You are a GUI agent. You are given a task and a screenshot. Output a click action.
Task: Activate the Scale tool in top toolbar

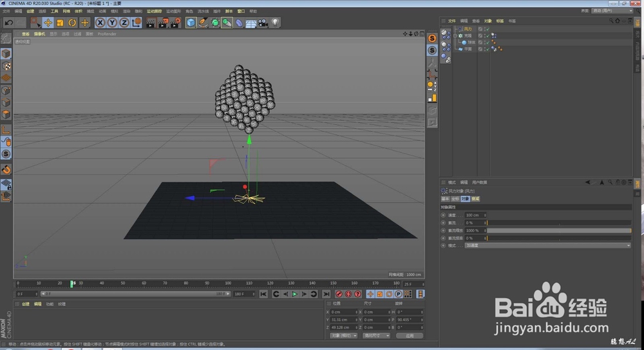(61, 23)
